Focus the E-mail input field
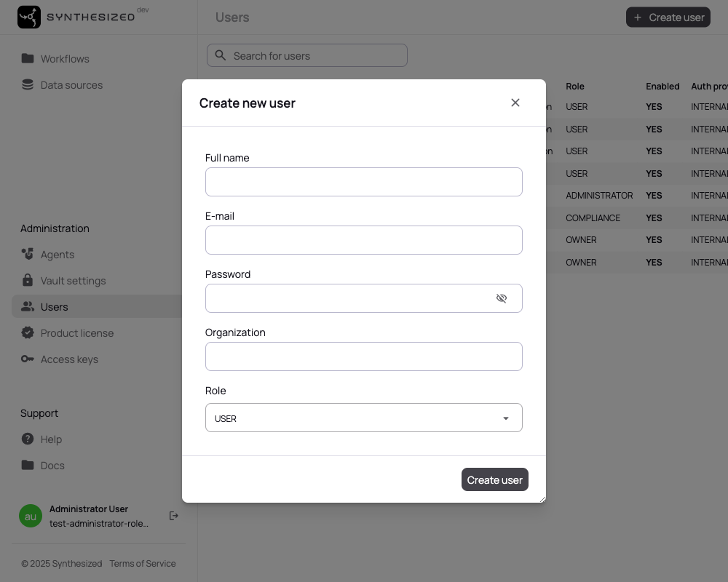 click(x=363, y=240)
